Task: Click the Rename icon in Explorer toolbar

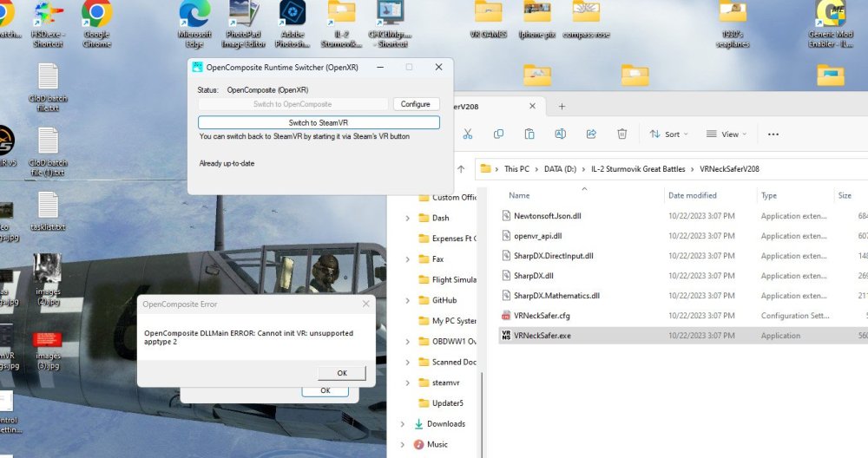Action: [x=561, y=134]
